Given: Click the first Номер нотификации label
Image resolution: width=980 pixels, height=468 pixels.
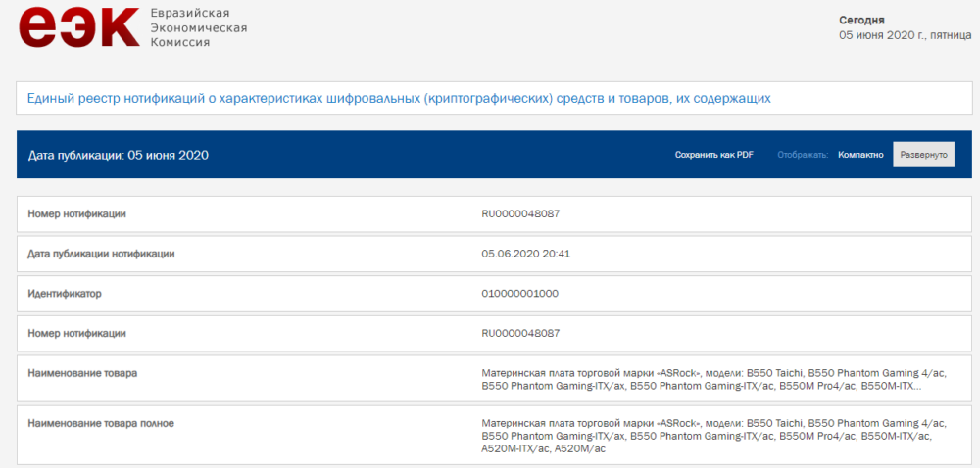Looking at the screenshot, I should tap(76, 214).
